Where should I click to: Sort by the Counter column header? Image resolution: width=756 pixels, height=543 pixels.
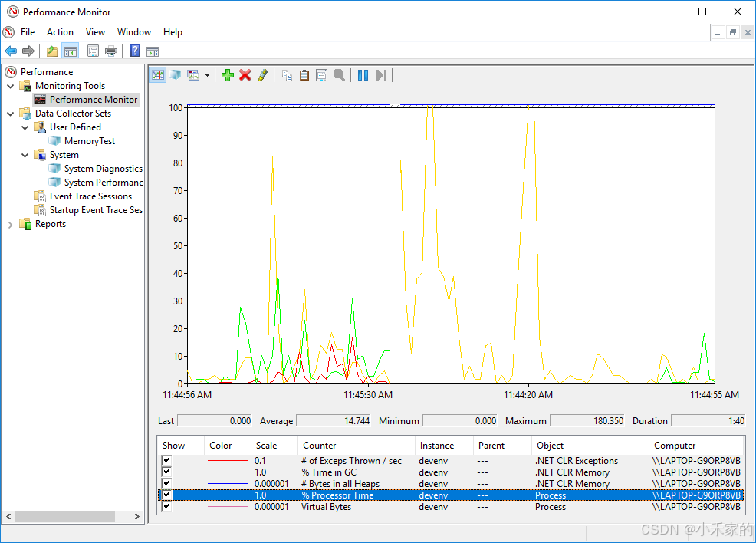357,446
